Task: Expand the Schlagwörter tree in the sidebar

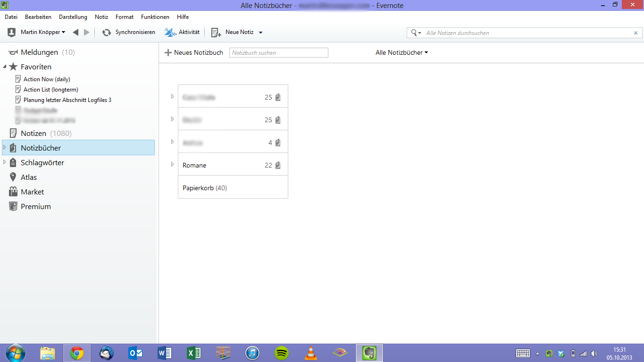Action: [x=5, y=162]
